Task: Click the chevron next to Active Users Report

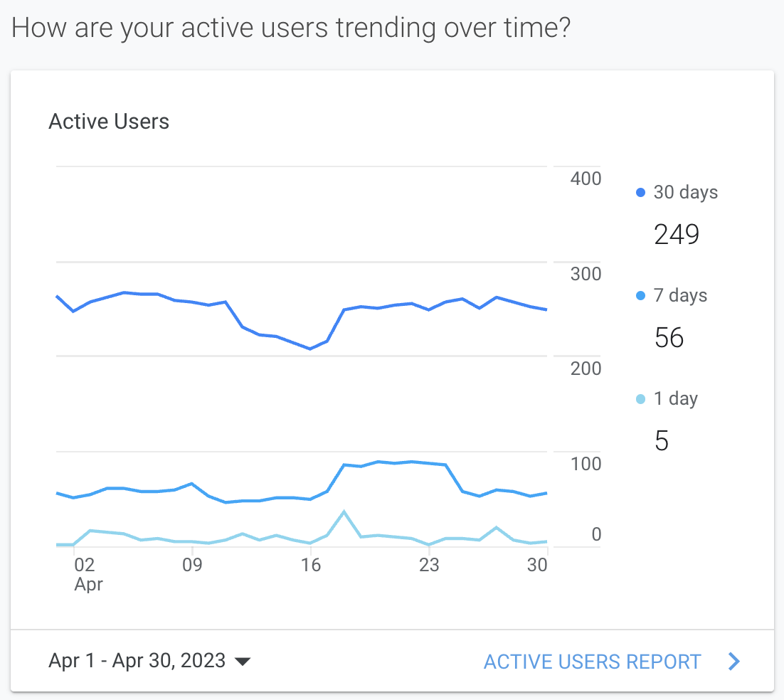Action: click(x=734, y=662)
